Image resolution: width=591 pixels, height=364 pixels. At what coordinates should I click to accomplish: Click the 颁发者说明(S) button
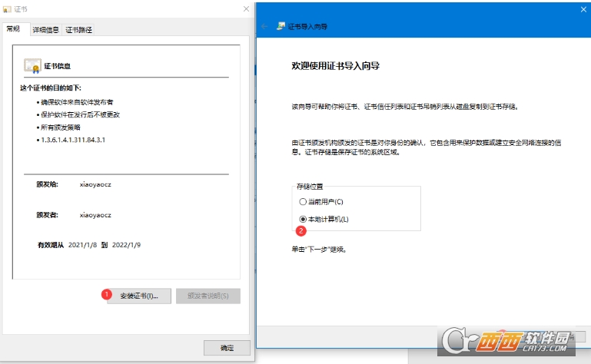(208, 296)
